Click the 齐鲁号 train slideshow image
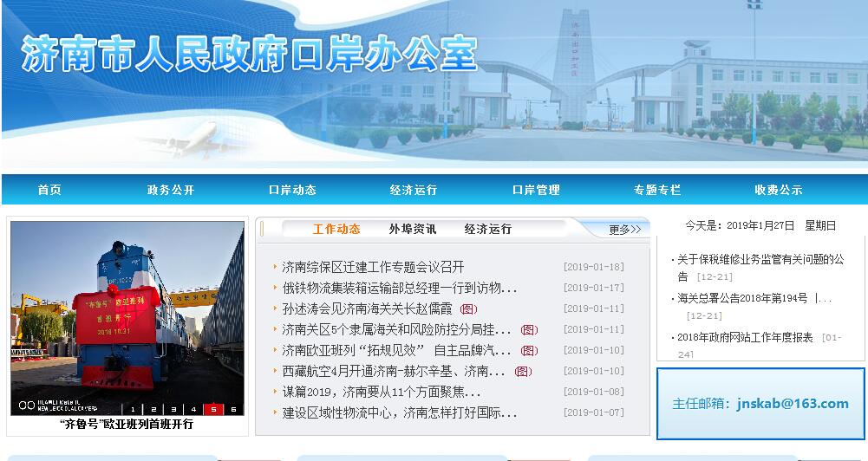The image size is (868, 461). click(127, 312)
